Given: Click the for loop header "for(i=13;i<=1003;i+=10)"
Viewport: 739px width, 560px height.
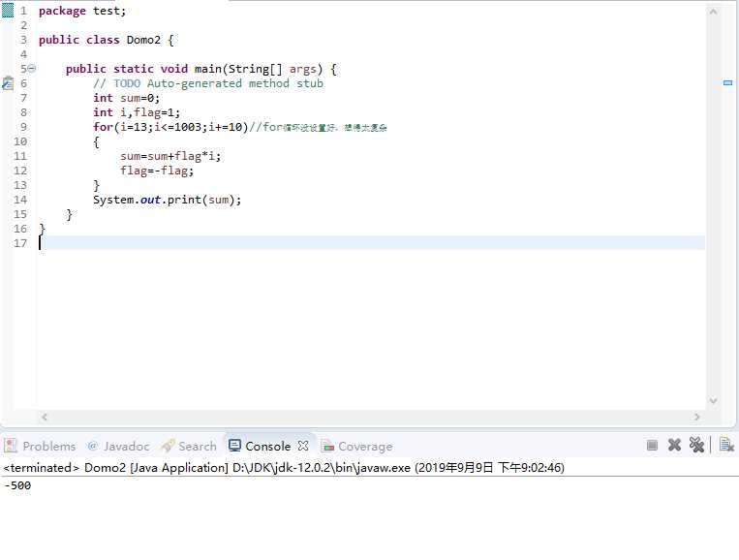Looking at the screenshot, I should (170, 127).
